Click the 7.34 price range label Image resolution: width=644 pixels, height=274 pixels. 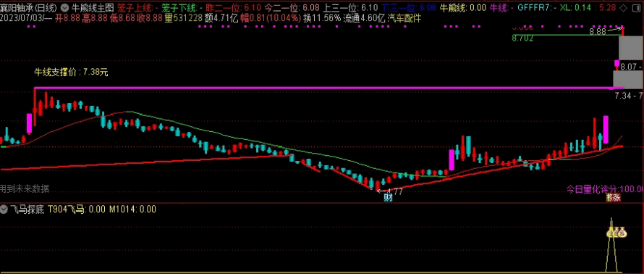point(629,96)
